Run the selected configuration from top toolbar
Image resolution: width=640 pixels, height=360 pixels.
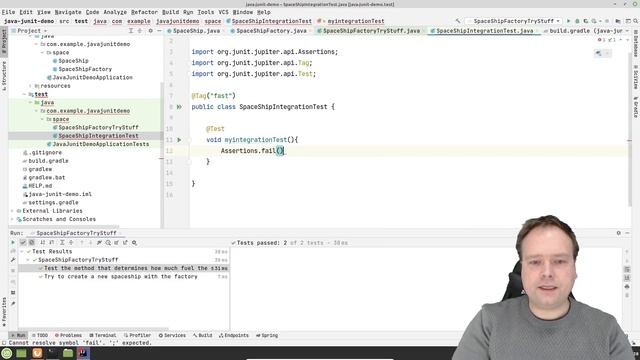tap(569, 21)
